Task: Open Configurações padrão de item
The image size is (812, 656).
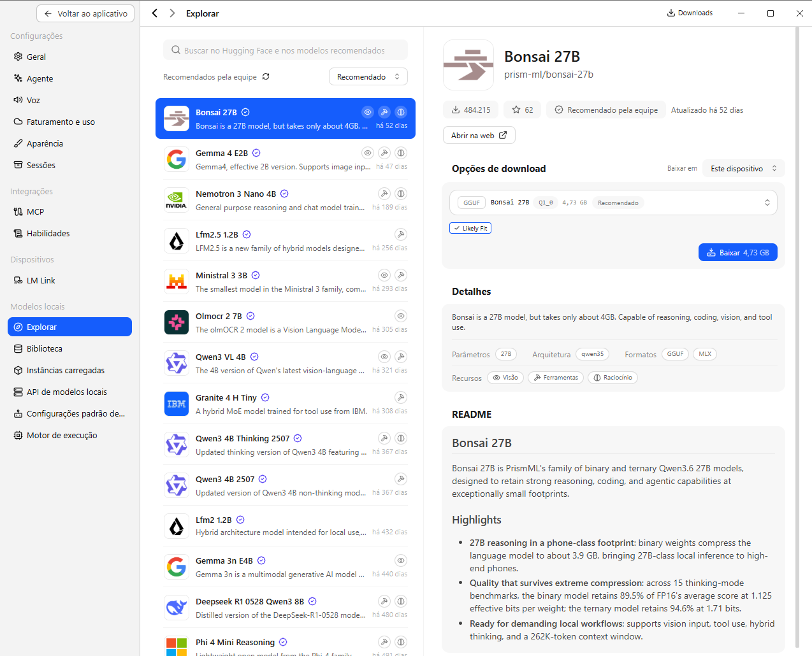Action: point(70,413)
